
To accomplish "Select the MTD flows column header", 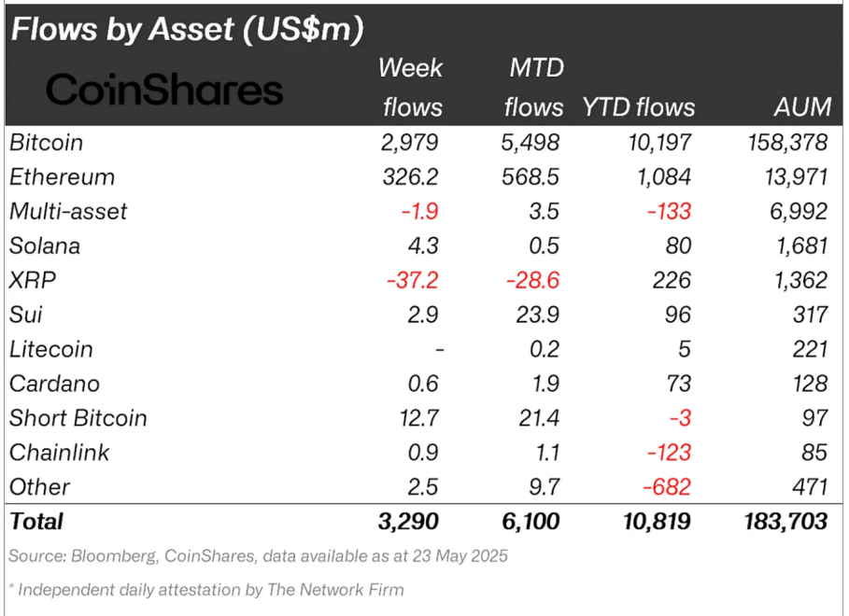I will click(x=533, y=87).
